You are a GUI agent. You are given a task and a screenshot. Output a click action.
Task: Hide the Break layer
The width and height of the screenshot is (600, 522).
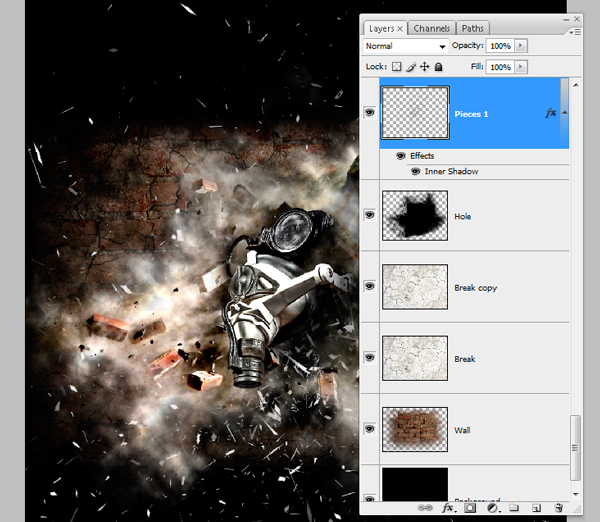[369, 357]
